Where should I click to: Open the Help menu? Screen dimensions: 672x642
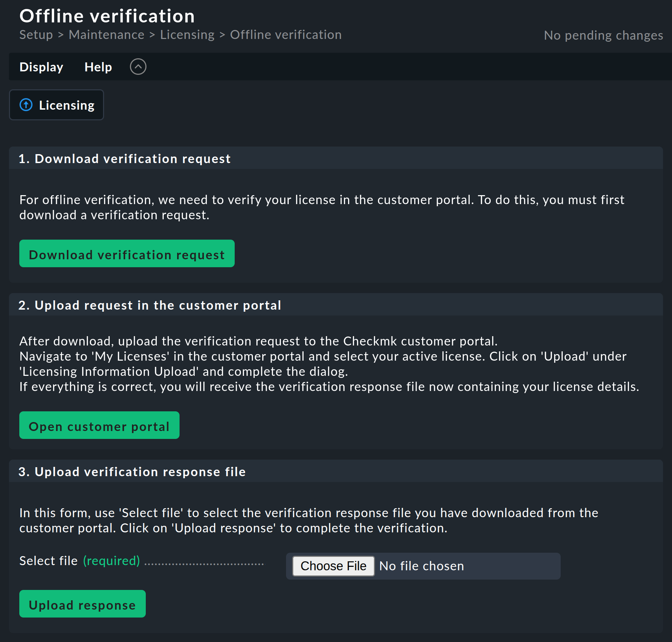point(98,67)
